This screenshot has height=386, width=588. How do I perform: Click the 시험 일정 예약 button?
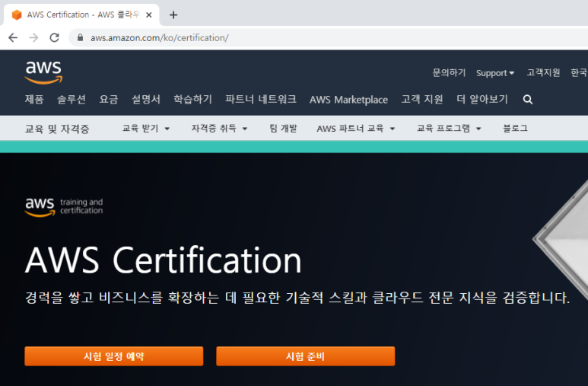pos(114,356)
